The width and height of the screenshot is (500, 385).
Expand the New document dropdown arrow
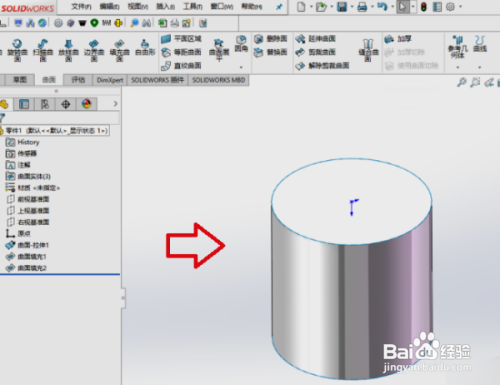[311, 7]
